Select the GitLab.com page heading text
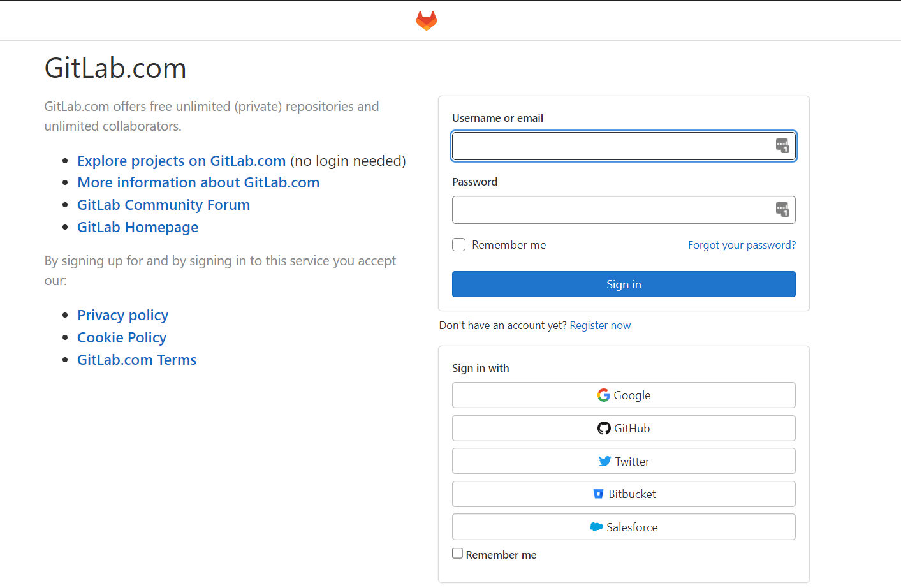Viewport: 901px width, 588px height. 115,68
